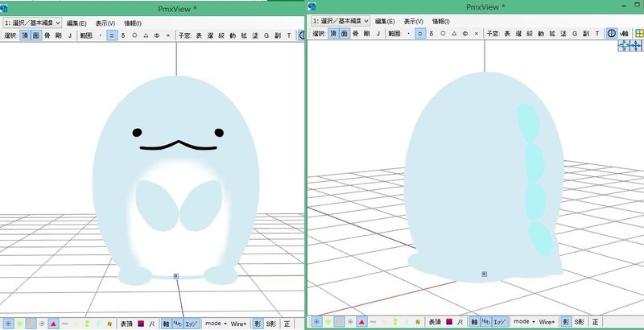Click the purple-red color square in right bottom bar
This screenshot has width=644, height=330.
pos(449,322)
